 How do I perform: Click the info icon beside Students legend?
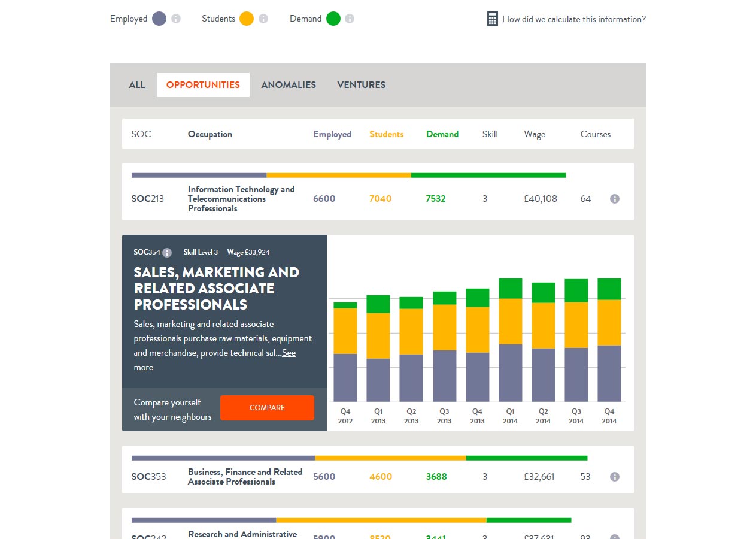click(x=263, y=19)
